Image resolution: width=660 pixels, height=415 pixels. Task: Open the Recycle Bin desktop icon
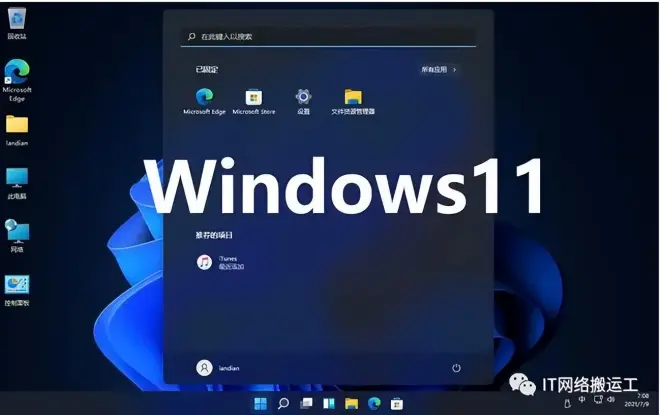pyautogui.click(x=17, y=23)
